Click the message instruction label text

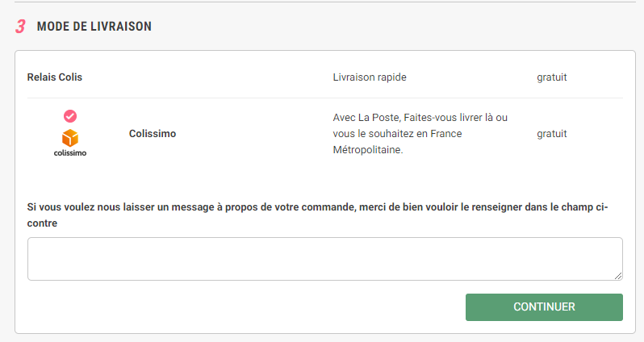tap(316, 207)
